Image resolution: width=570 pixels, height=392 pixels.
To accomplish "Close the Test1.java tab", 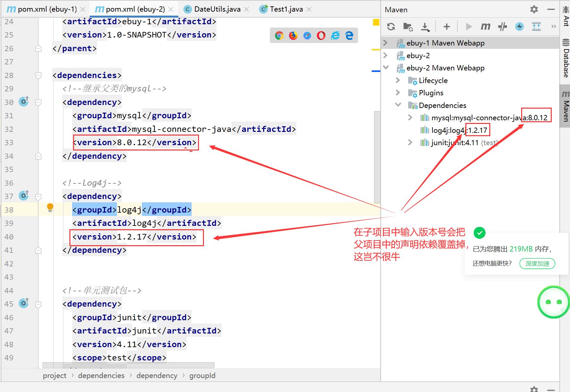I will pos(309,9).
